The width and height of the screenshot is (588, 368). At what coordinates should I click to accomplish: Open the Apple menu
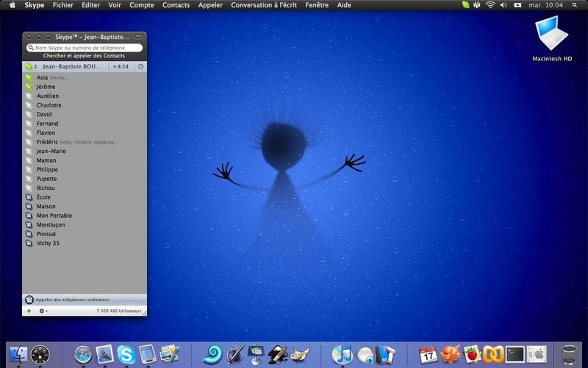[12, 5]
